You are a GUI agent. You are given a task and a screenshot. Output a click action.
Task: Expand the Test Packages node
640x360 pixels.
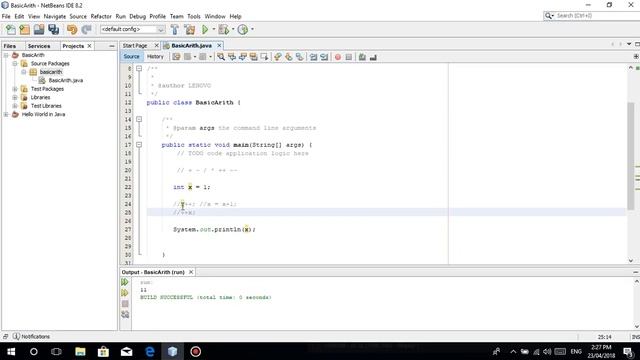[15, 89]
